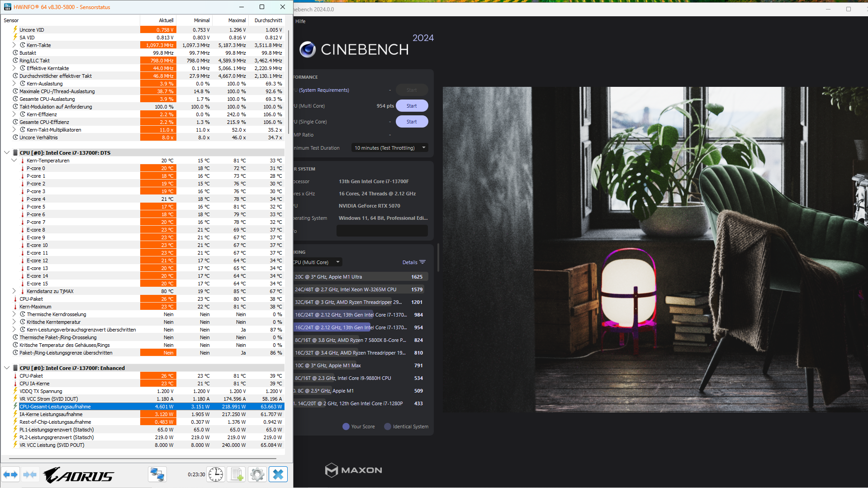Select the Core i9-9880H ranking entry
The image size is (868, 488).
click(x=360, y=378)
